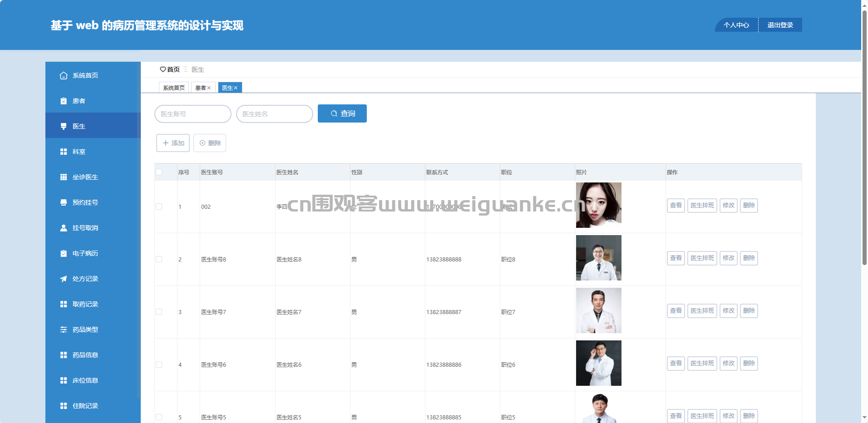Open 医生排班 for 医生账号8
The width and height of the screenshot is (868, 423).
[702, 258]
